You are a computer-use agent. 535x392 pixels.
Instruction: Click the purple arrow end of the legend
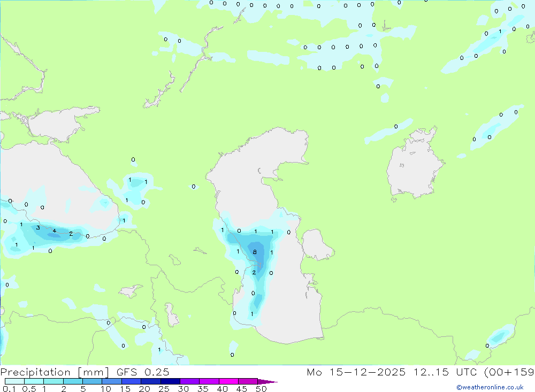[x=267, y=382]
